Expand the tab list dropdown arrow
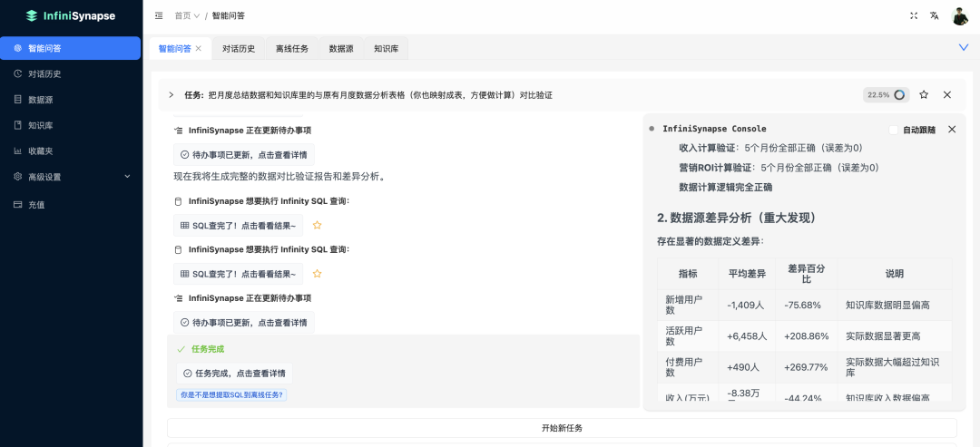The height and width of the screenshot is (447, 980). (964, 47)
